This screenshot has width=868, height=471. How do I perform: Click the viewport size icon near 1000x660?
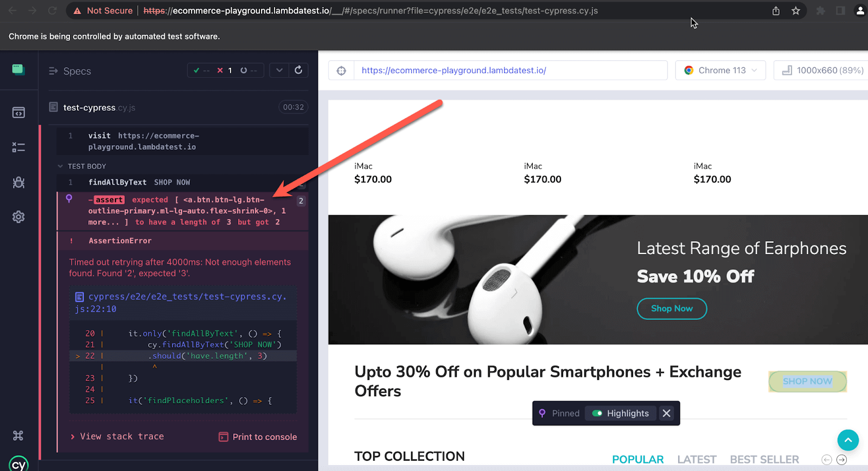[787, 70]
